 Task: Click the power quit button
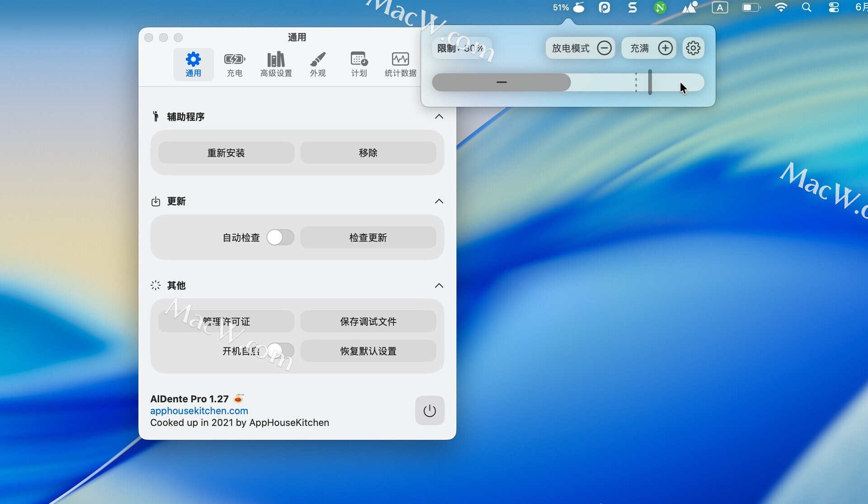429,411
